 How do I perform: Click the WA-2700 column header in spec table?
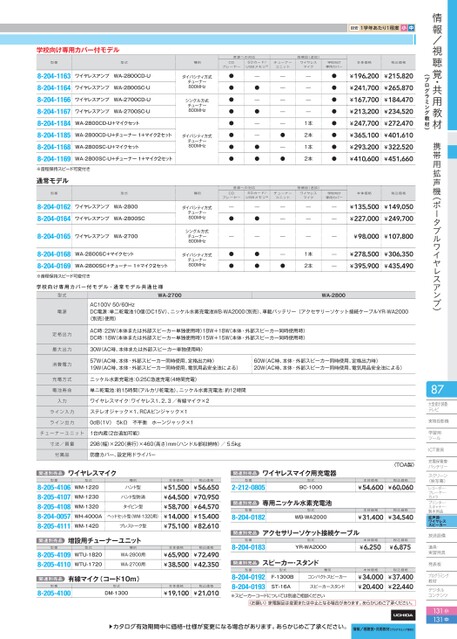[170, 295]
